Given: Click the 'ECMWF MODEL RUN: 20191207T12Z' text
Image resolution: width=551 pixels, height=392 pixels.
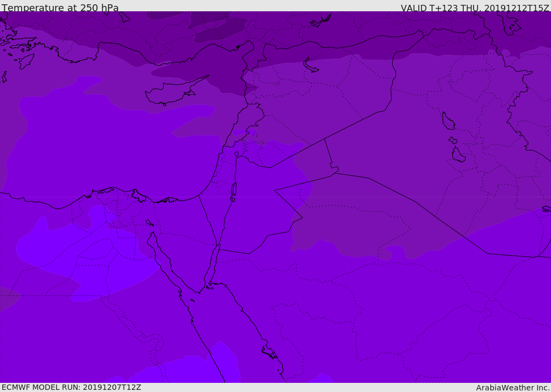Looking at the screenshot, I should (x=72, y=388).
